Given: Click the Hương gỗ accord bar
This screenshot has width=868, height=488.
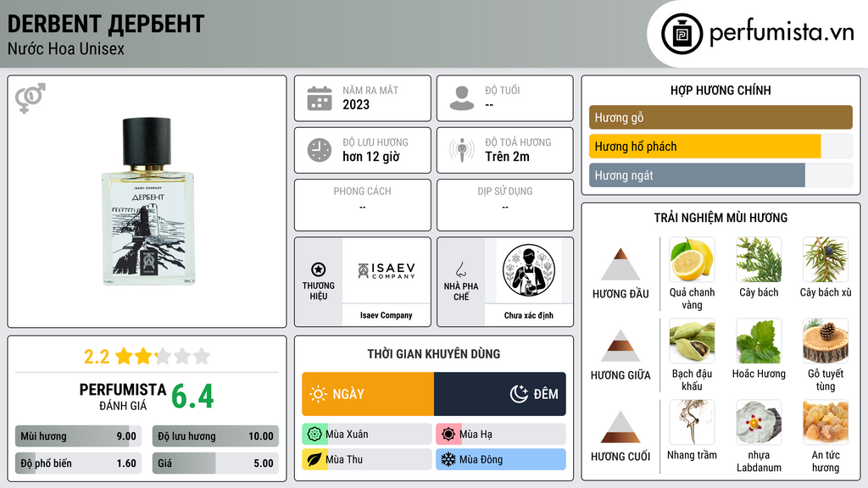Looking at the screenshot, I should pyautogui.click(x=721, y=117).
